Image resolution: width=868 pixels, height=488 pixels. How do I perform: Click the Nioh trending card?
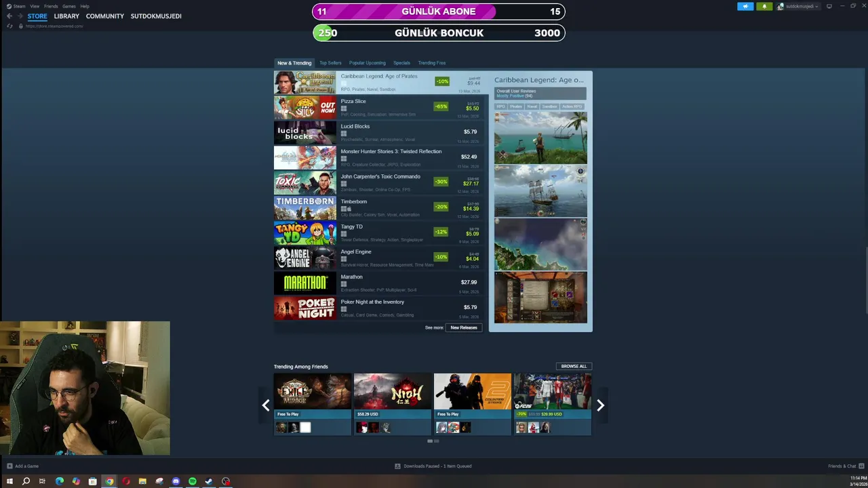(x=393, y=404)
